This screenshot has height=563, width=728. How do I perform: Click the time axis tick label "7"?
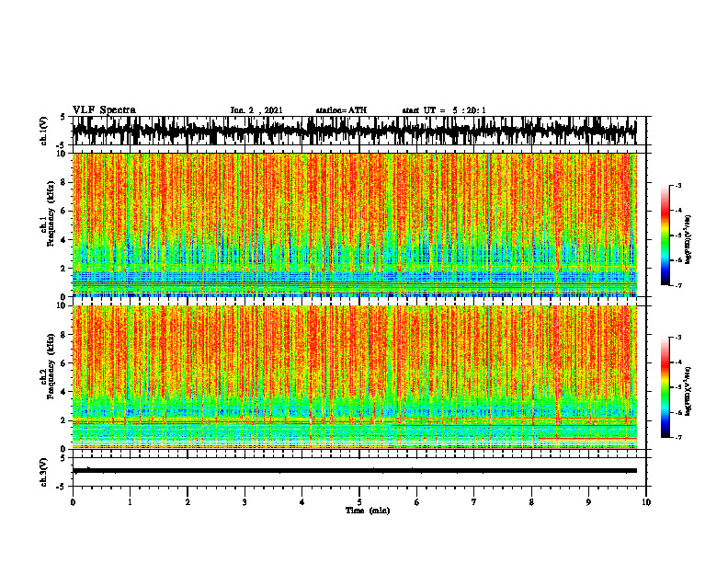(474, 502)
